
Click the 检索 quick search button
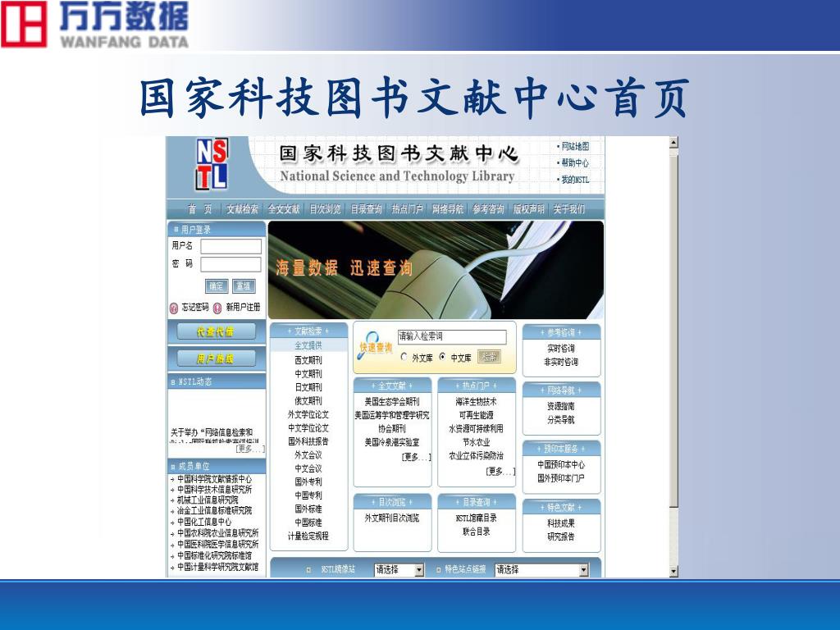pos(489,357)
